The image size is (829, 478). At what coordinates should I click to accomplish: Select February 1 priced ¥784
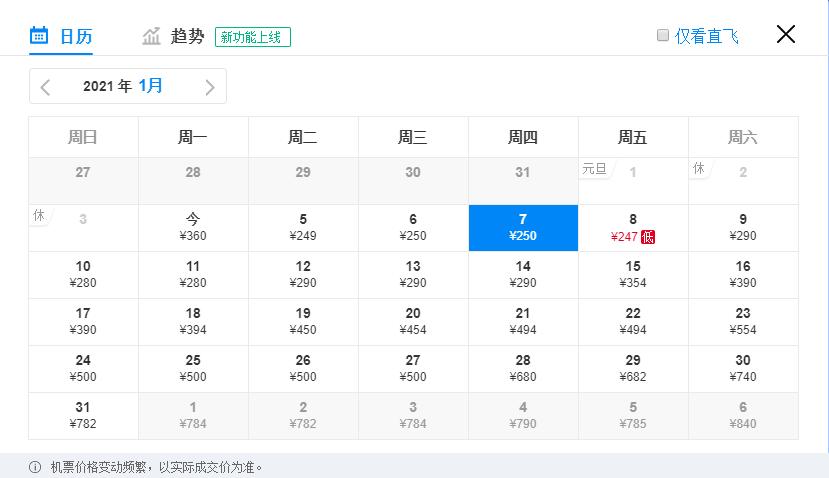point(193,416)
